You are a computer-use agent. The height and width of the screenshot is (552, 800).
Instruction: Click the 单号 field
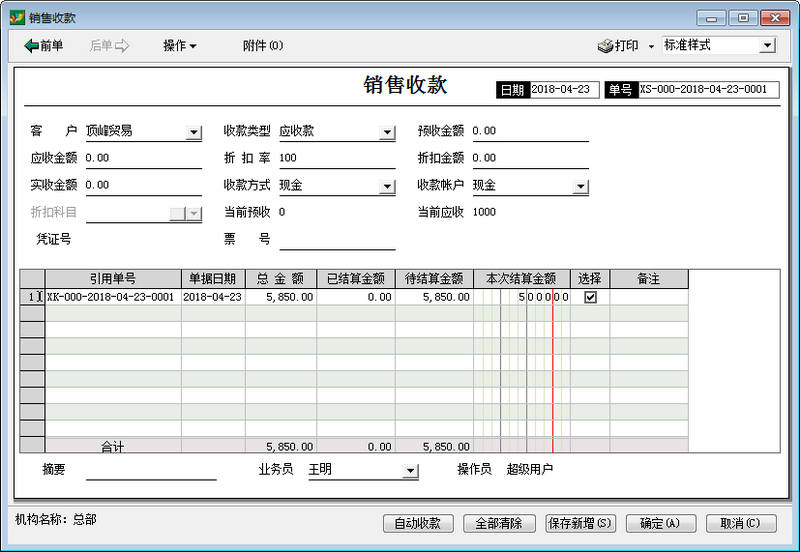point(709,90)
